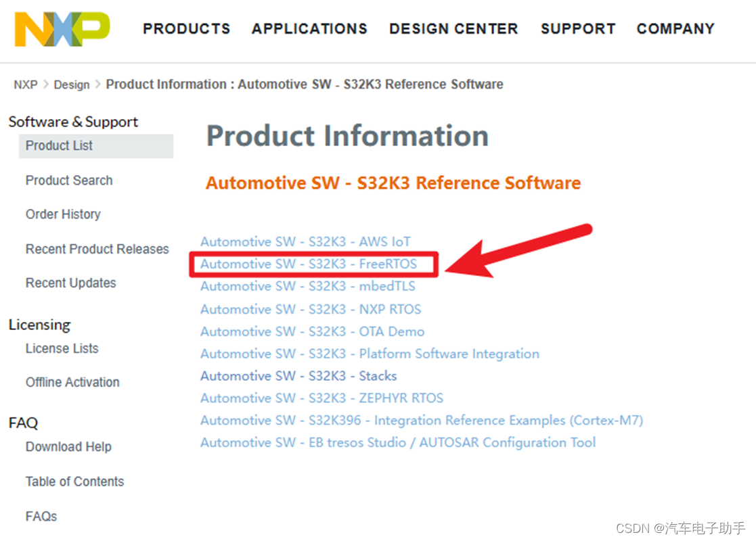Open Automotive SW - S32K3 - OTA Demo

[x=313, y=331]
